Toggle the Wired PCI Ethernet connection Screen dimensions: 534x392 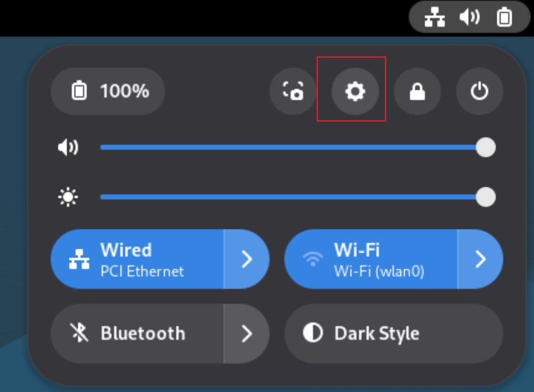tap(137, 259)
